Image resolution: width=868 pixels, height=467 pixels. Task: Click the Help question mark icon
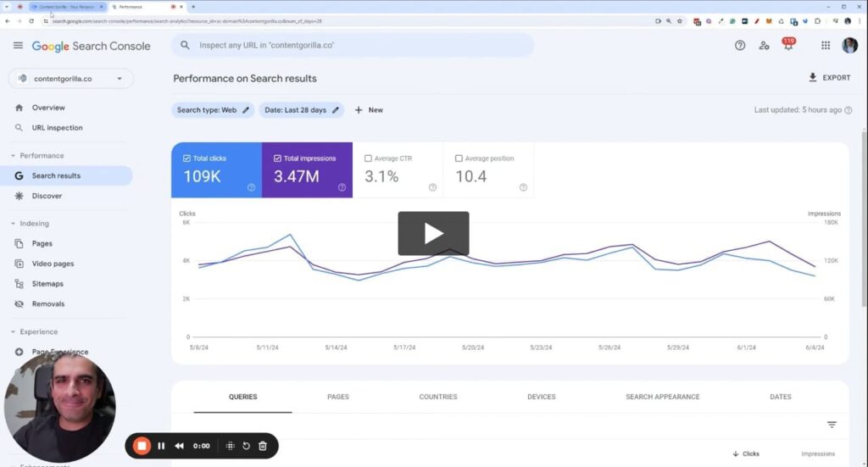[x=740, y=46]
